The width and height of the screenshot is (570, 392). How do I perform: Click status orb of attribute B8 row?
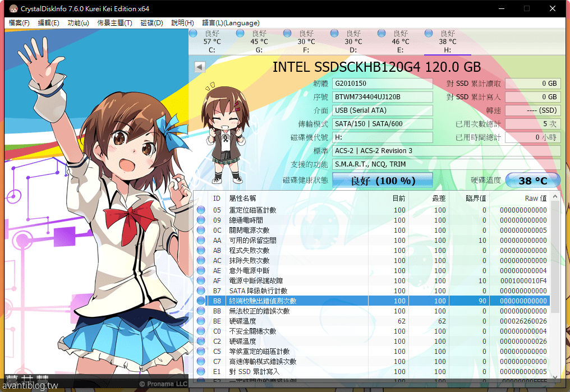201,301
